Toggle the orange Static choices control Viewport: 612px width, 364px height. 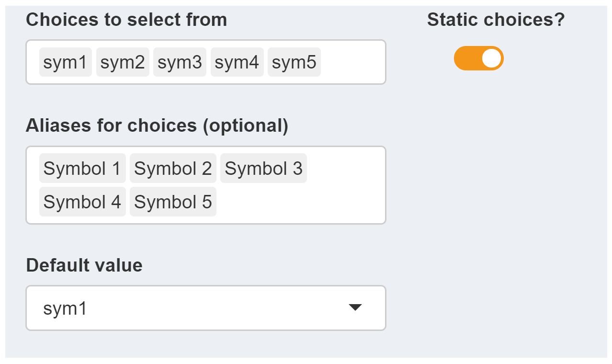[478, 58]
